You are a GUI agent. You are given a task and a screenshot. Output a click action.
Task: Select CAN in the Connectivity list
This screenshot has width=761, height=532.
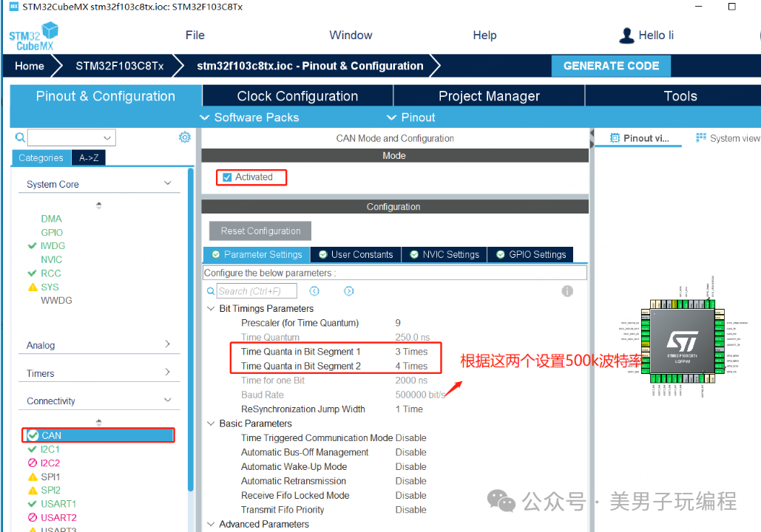[x=98, y=435]
